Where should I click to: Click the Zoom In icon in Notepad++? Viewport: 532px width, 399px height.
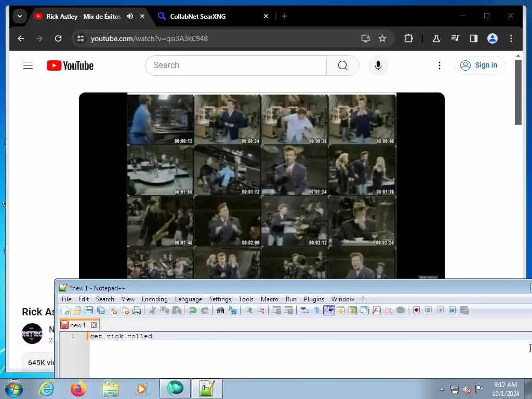pos(249,311)
